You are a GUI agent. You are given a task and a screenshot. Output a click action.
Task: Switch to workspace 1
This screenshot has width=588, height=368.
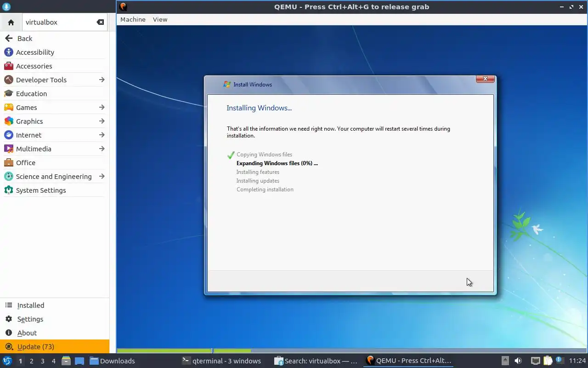coord(20,361)
